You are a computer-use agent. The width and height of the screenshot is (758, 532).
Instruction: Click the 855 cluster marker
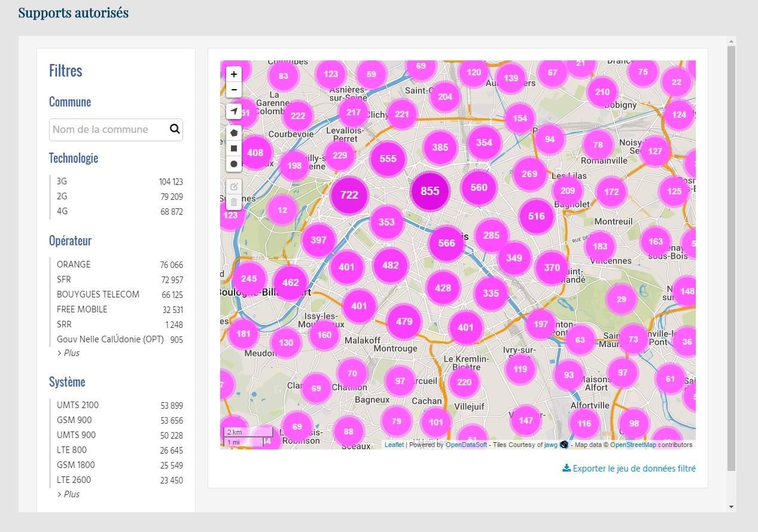click(430, 191)
